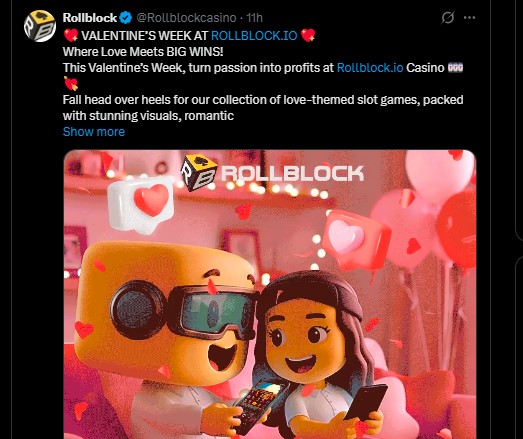523x439 pixels.
Task: Open the Rollblock.io link before Casino
Action: pyautogui.click(x=370, y=68)
